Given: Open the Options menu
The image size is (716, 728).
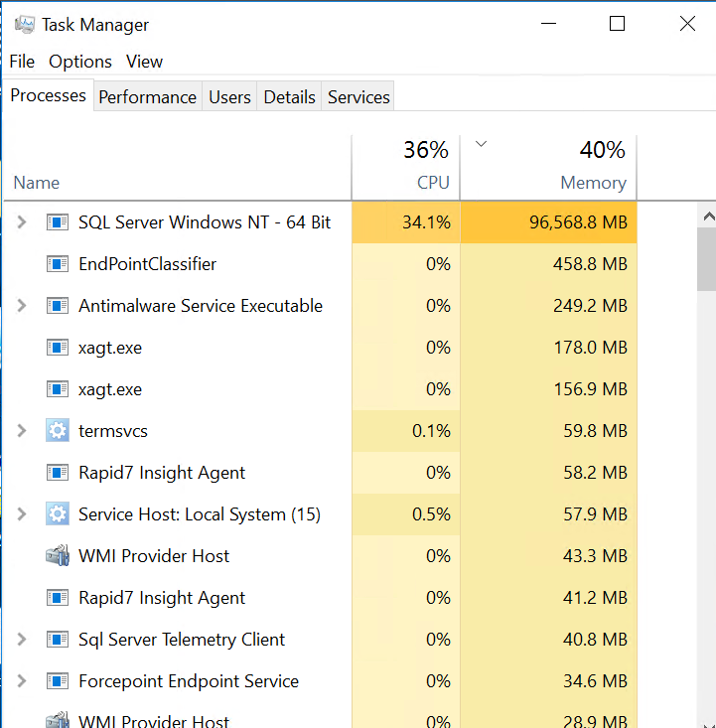Looking at the screenshot, I should coord(80,62).
